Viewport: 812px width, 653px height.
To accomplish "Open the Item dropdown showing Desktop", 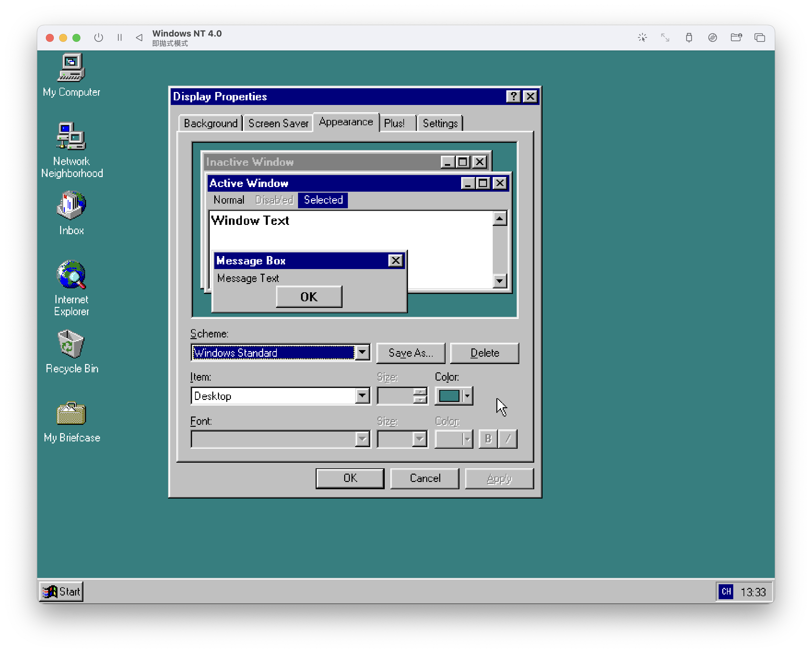I will click(x=363, y=396).
